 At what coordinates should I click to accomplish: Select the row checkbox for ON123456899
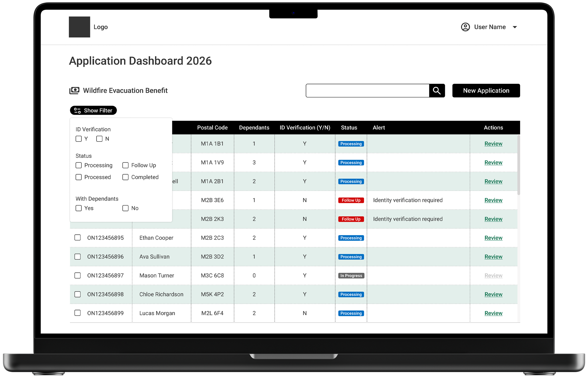[x=78, y=313]
